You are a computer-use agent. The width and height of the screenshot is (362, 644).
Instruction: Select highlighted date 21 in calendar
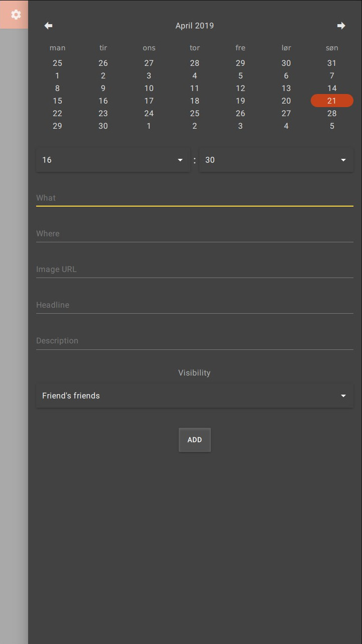point(332,101)
